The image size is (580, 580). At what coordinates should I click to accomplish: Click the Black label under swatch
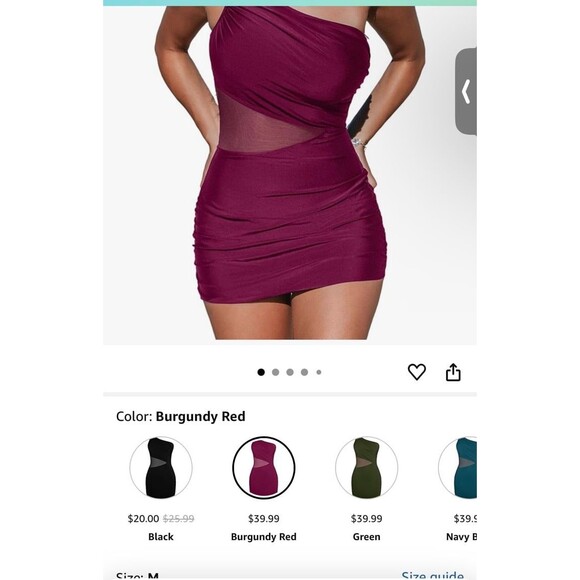coord(161,537)
